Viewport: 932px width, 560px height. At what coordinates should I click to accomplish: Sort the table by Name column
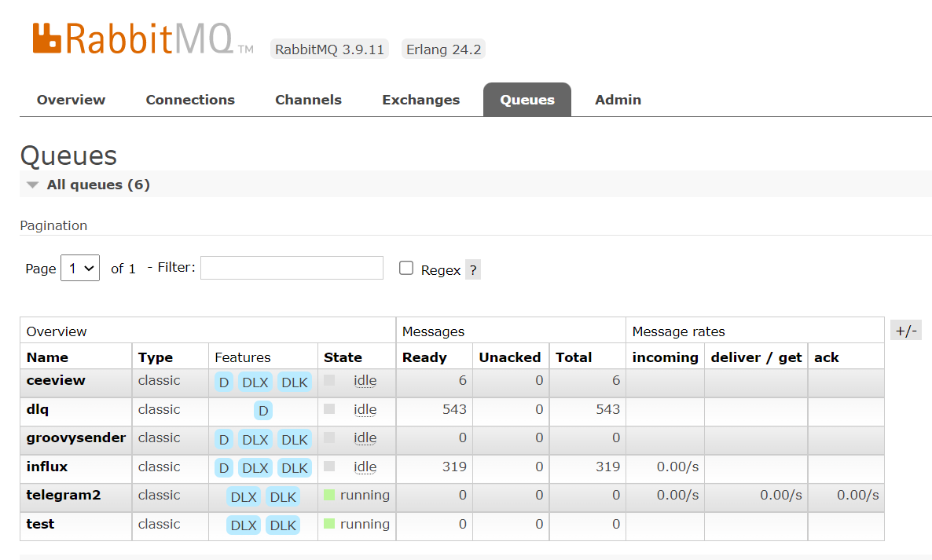pos(47,357)
